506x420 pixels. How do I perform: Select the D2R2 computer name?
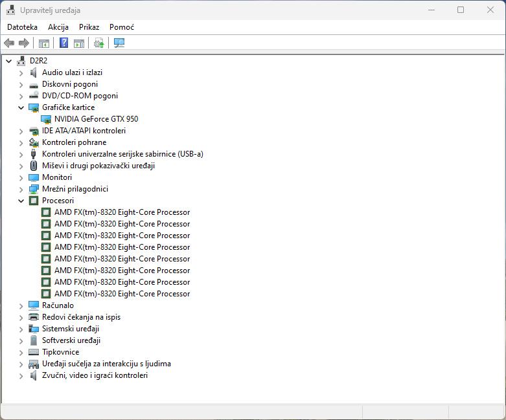pyautogui.click(x=38, y=61)
